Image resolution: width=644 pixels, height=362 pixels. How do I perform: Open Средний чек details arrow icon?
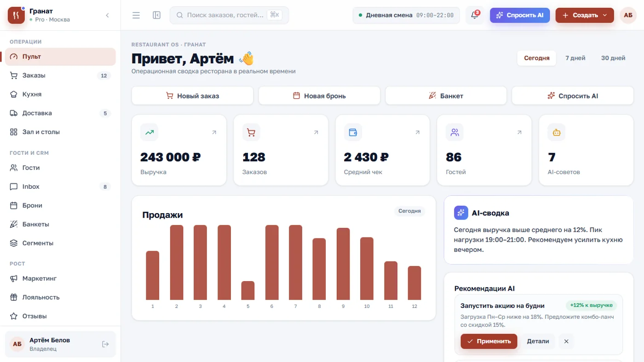(418, 132)
